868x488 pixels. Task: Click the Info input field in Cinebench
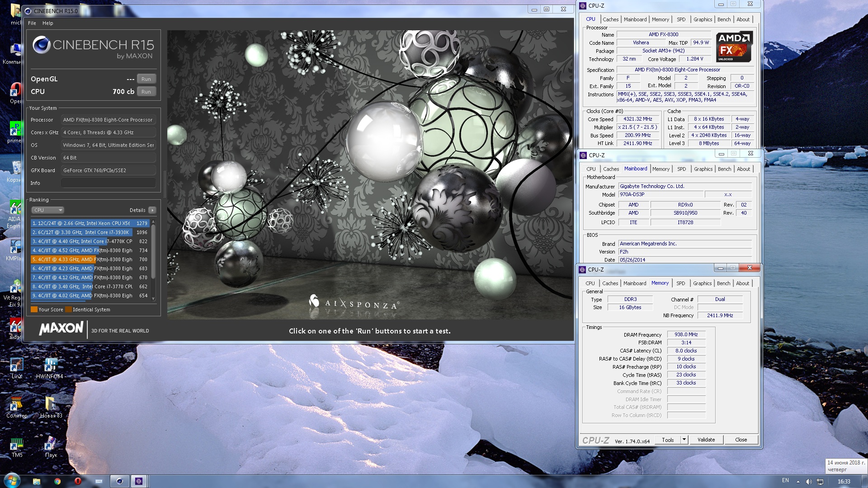click(x=108, y=183)
